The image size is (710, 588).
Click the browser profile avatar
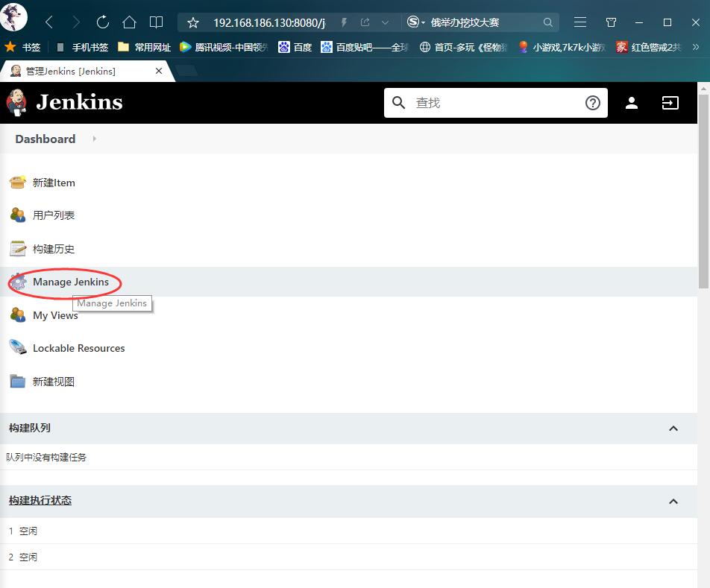click(x=13, y=16)
